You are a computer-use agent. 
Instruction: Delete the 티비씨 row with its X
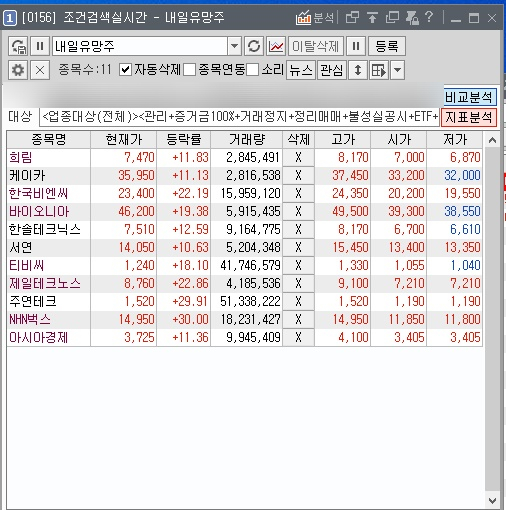pos(298,265)
